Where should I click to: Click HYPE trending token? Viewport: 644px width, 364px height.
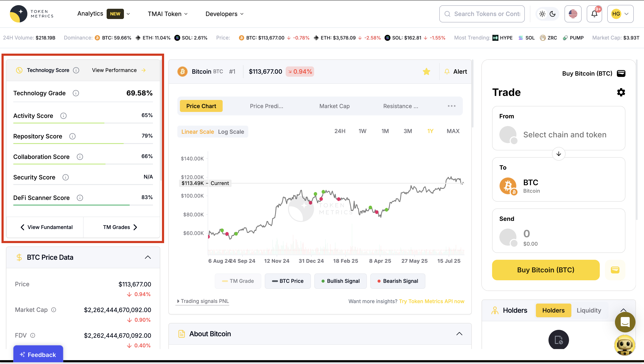click(x=503, y=38)
